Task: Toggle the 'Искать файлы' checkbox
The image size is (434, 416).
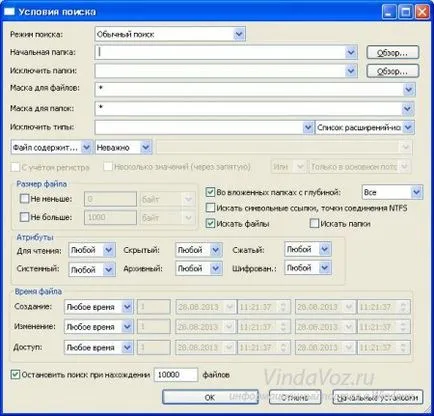Action: click(x=210, y=223)
